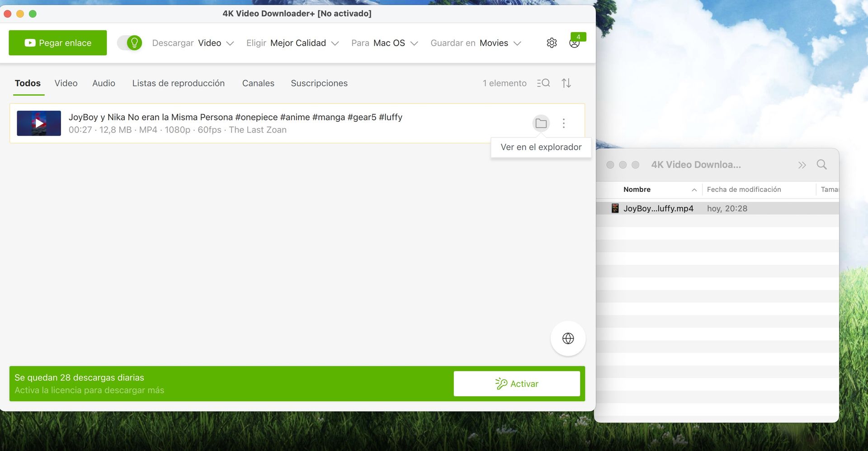This screenshot has height=451, width=868.
Task: Open the settings gear icon
Action: pyautogui.click(x=552, y=43)
